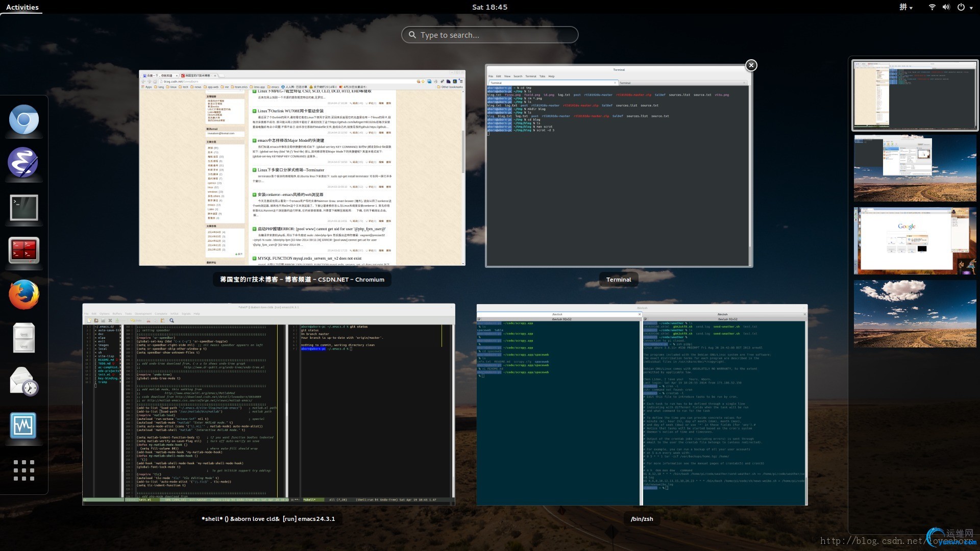
Task: Open the volume speaker icon
Action: point(946,7)
